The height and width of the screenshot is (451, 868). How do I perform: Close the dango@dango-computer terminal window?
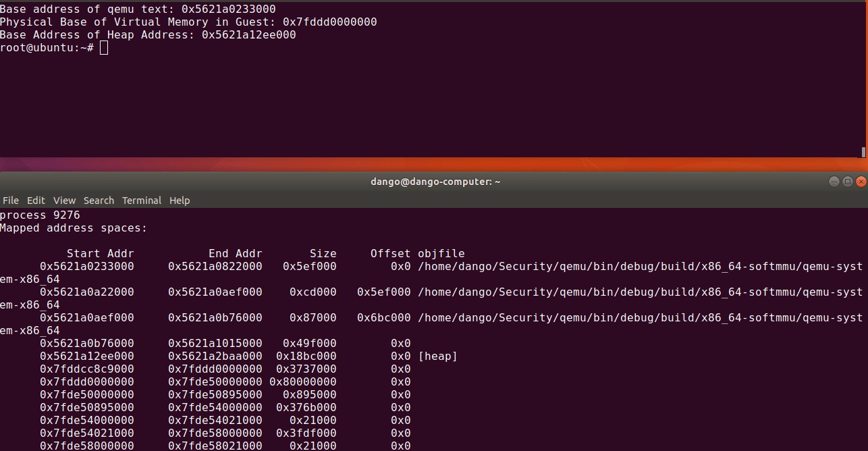[861, 182]
